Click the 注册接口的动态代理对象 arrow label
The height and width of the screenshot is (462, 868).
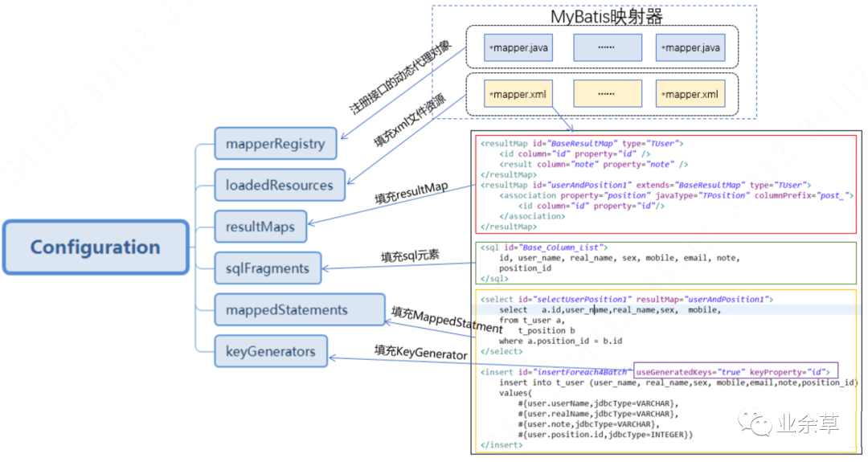coord(400,77)
